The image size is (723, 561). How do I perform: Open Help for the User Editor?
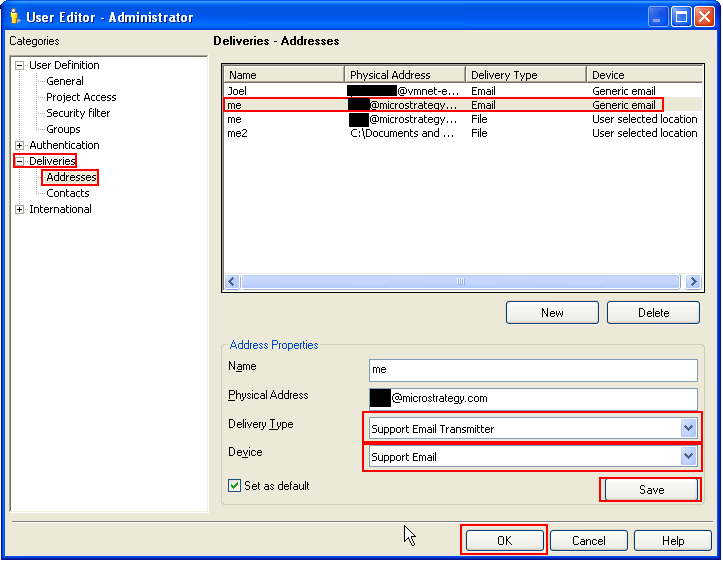tap(673, 541)
